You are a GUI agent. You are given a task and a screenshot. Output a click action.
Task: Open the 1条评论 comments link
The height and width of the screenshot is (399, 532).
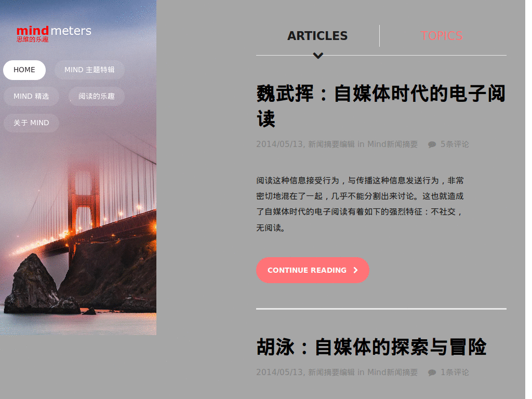(455, 373)
